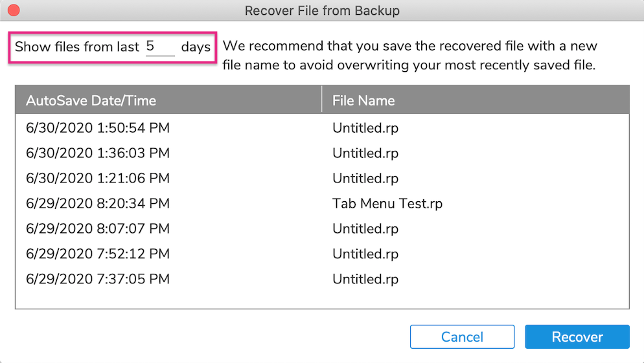The width and height of the screenshot is (644, 363).
Task: Select backup from 6/30/2020 1:21:06 PM
Action: point(322,179)
